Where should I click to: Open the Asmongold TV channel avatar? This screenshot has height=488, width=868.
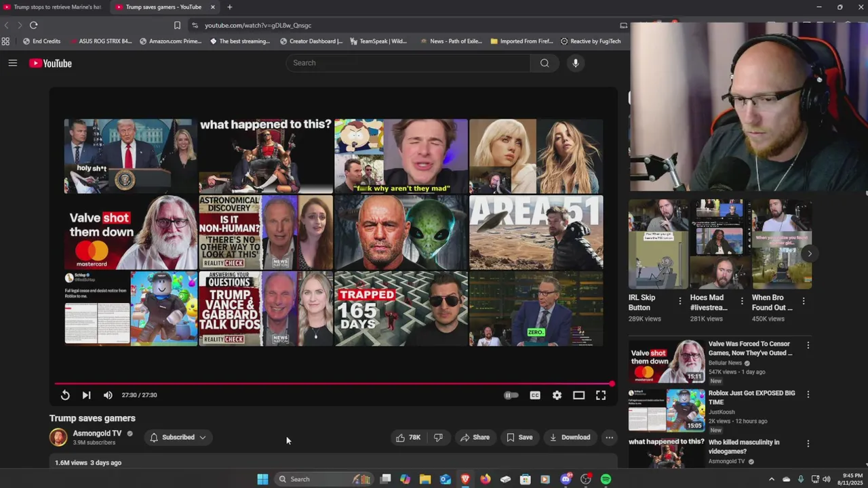[58, 437]
